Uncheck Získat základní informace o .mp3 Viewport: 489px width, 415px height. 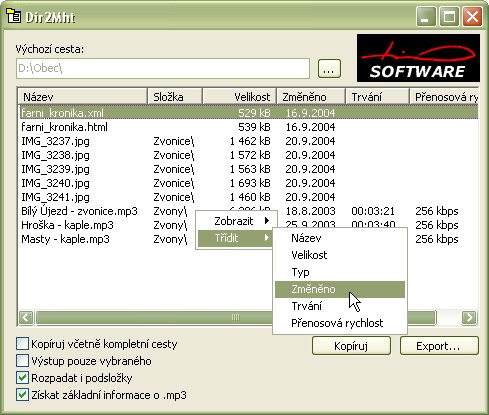22,395
